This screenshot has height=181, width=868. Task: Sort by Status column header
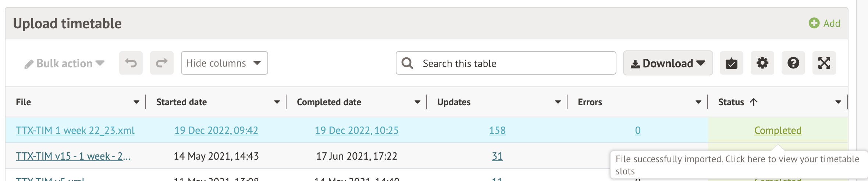[x=731, y=102]
